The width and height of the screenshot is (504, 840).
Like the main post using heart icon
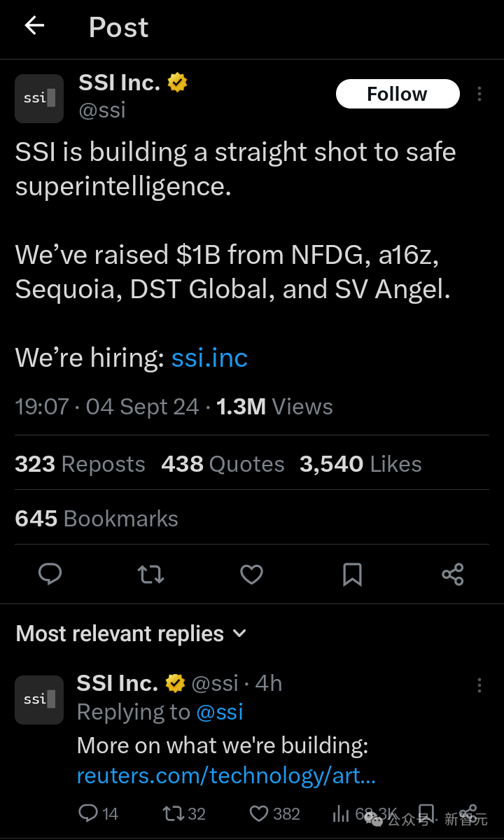click(251, 574)
